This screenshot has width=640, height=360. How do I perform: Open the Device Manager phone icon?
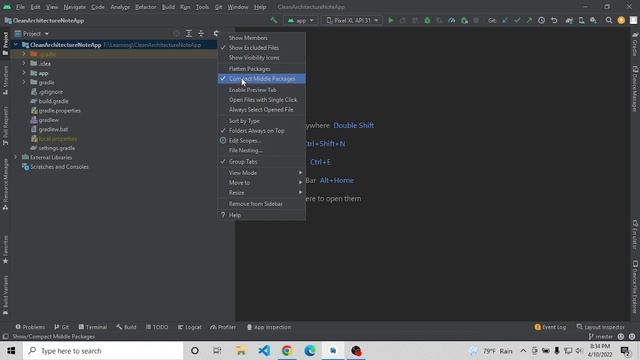[x=581, y=20]
